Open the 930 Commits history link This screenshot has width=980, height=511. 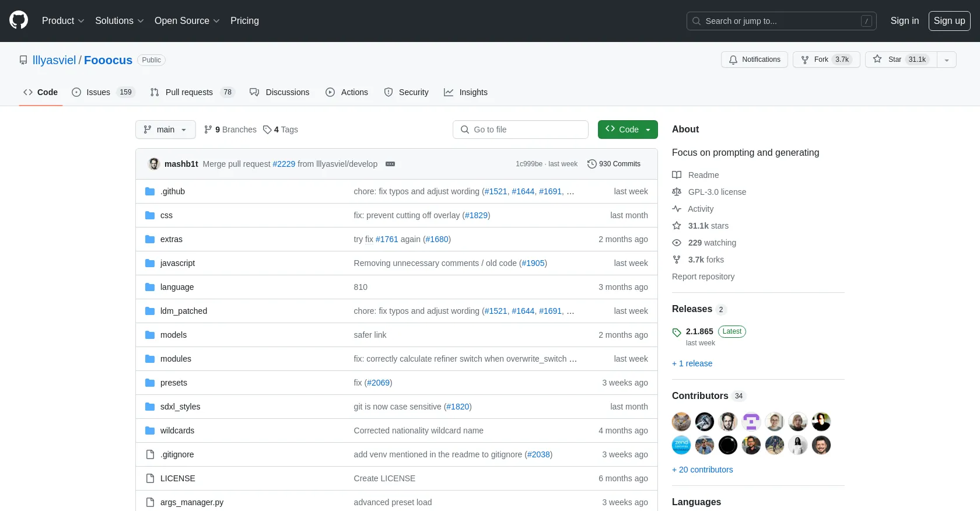click(614, 164)
